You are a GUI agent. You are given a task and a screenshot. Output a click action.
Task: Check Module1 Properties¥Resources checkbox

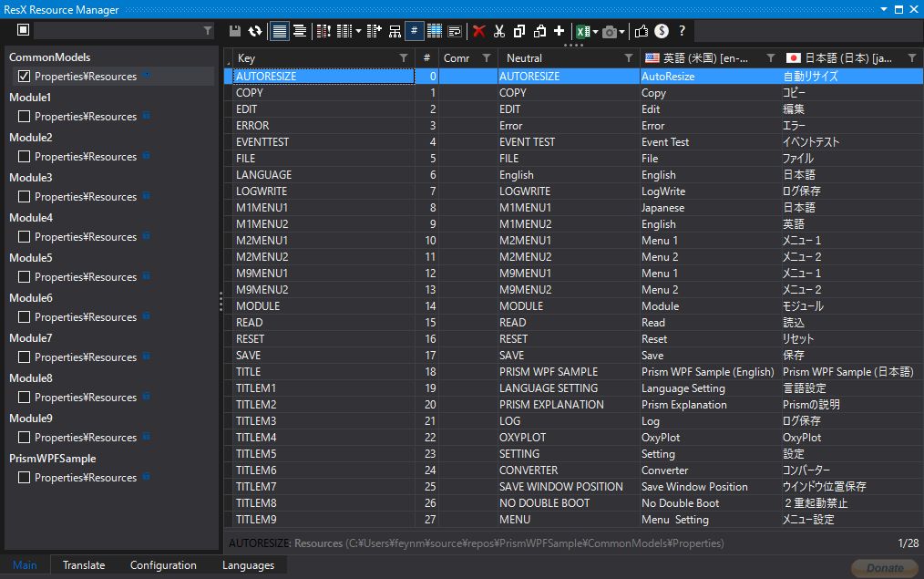[x=25, y=116]
